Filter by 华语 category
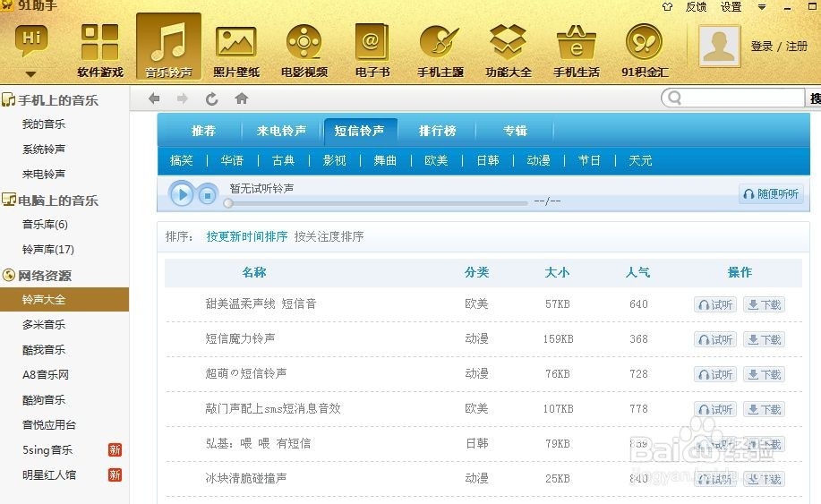 (x=232, y=160)
